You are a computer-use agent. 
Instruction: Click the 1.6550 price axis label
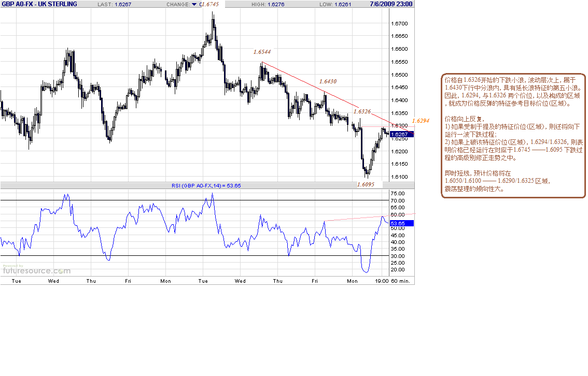(399, 62)
